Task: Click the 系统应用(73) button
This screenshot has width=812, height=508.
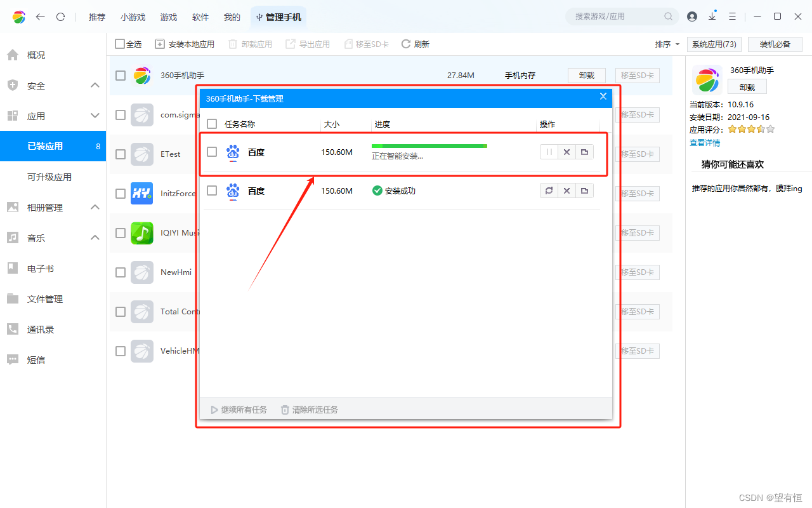Action: coord(714,44)
